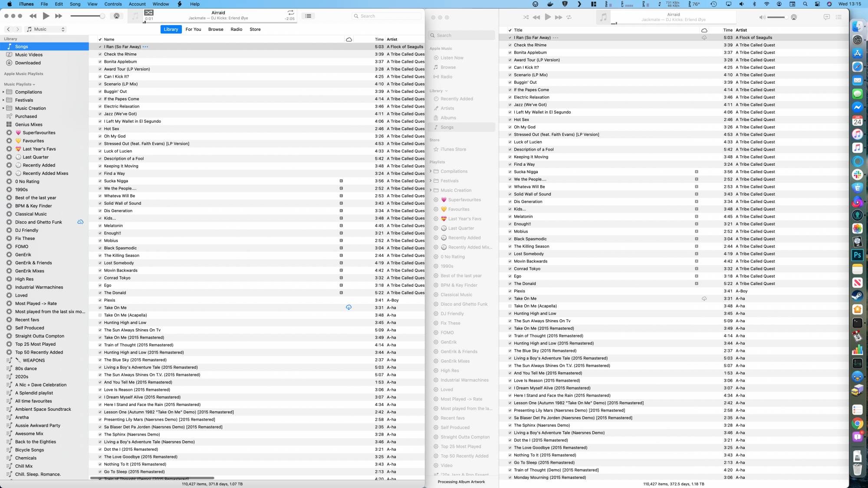Click the shuffle icon in iTunes now-playing display
868x488 pixels.
(149, 13)
